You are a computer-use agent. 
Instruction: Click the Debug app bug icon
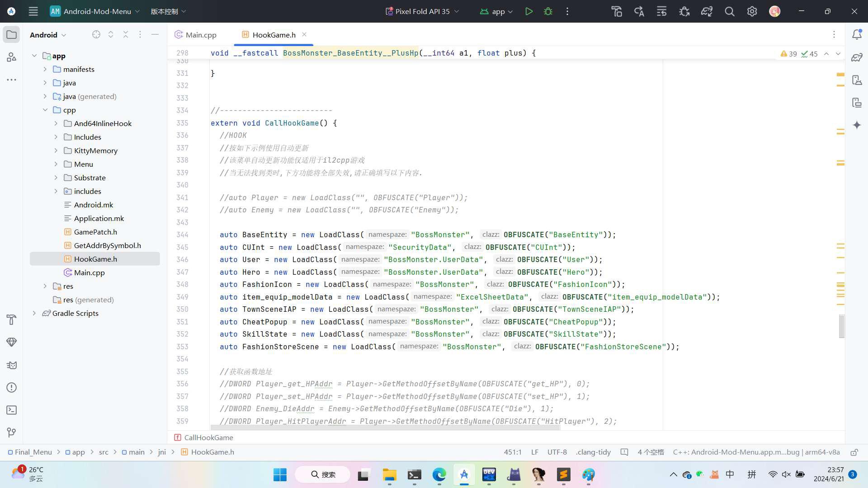tap(548, 11)
